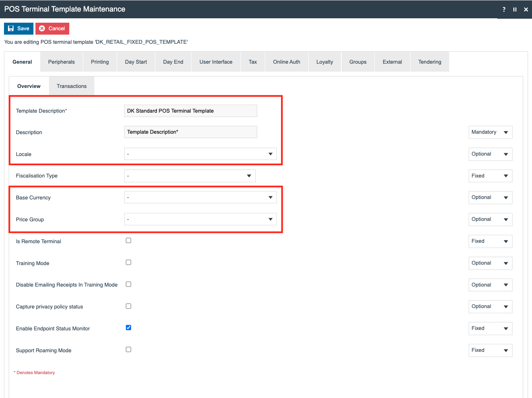The image size is (532, 398).
Task: Expand the Price Group dropdown
Action: click(x=200, y=219)
